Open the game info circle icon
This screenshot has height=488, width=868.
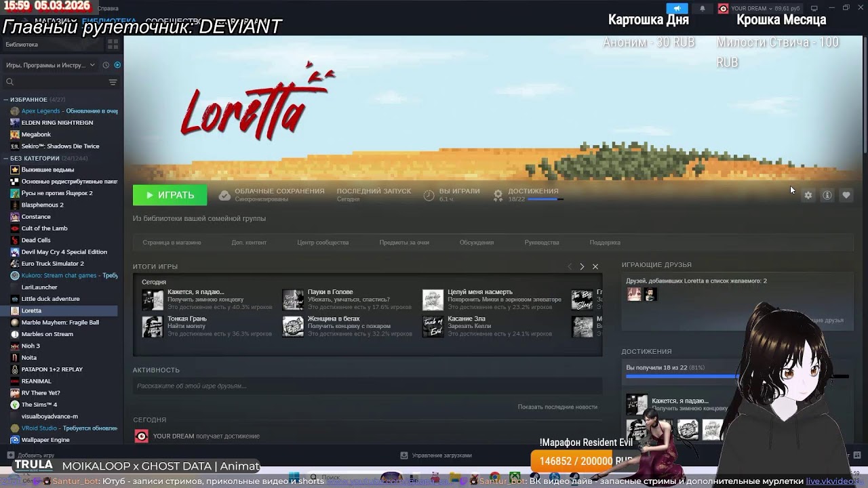coord(827,195)
